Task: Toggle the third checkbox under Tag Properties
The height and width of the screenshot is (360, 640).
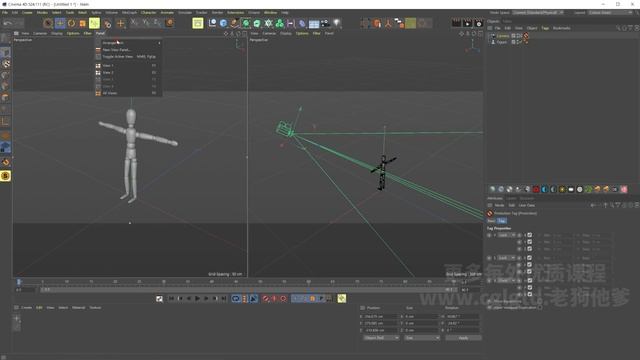Action: (530, 249)
